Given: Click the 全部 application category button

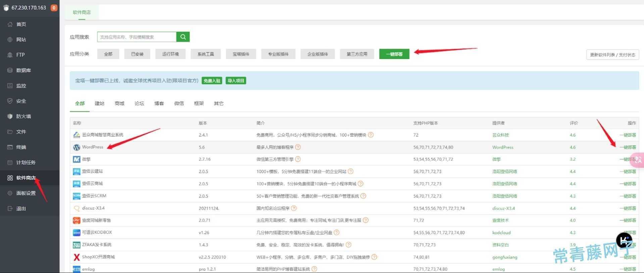Looking at the screenshot, I should coord(108,54).
